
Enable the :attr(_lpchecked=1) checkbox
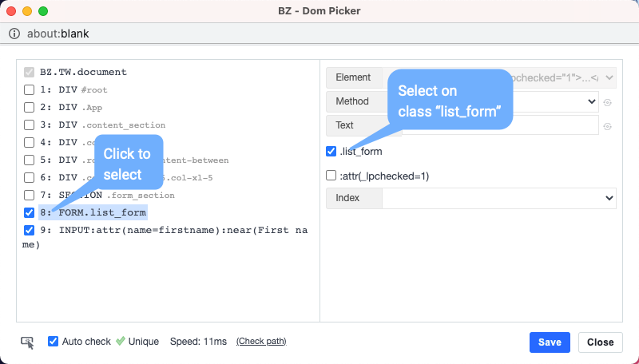coord(331,176)
